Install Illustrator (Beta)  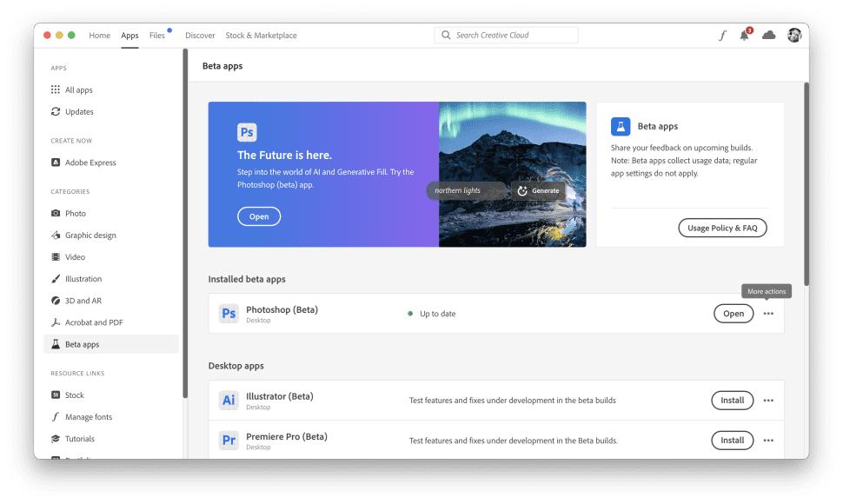[x=733, y=401]
